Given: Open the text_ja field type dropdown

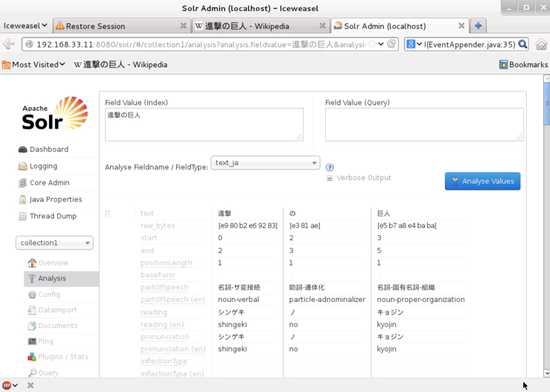Looking at the screenshot, I should (265, 163).
